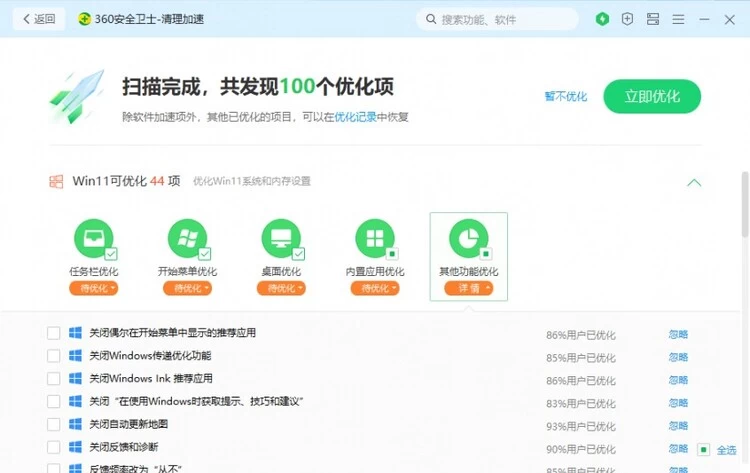This screenshot has height=473, width=750.
Task: Toggle the 全选 select-all checkbox
Action: click(704, 450)
